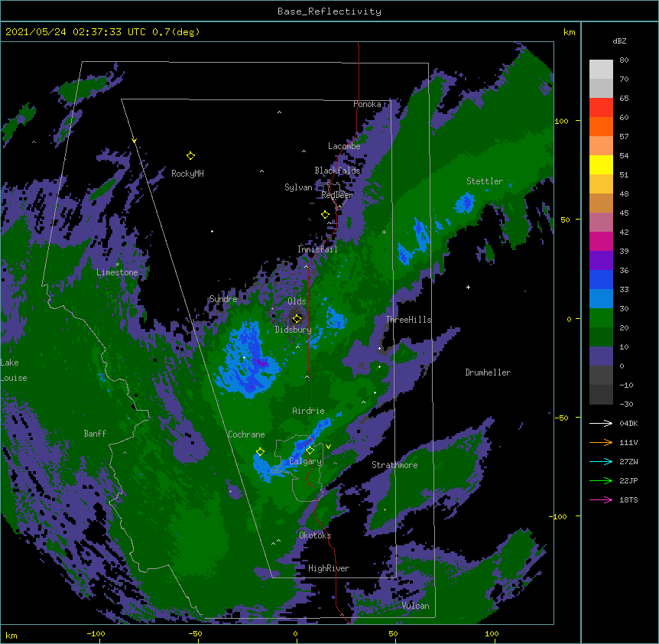
Task: Click the white 04DK arrow in legend
Action: pos(601,423)
